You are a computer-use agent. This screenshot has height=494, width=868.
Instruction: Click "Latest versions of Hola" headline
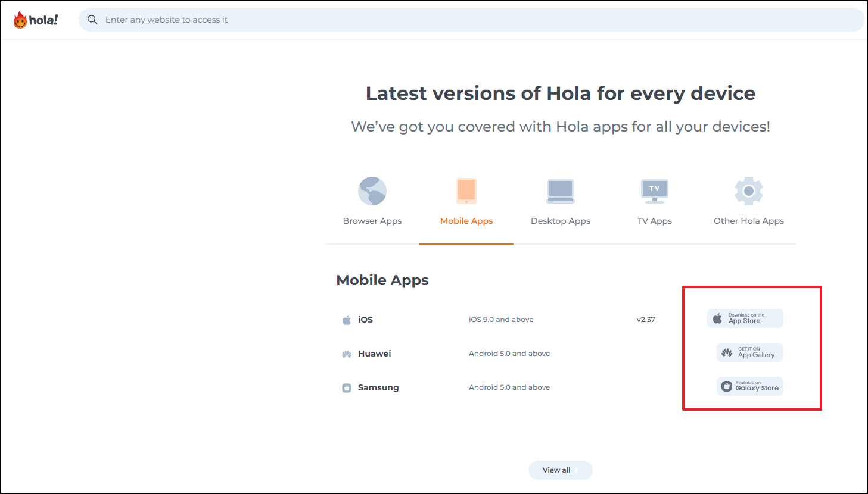pos(561,93)
